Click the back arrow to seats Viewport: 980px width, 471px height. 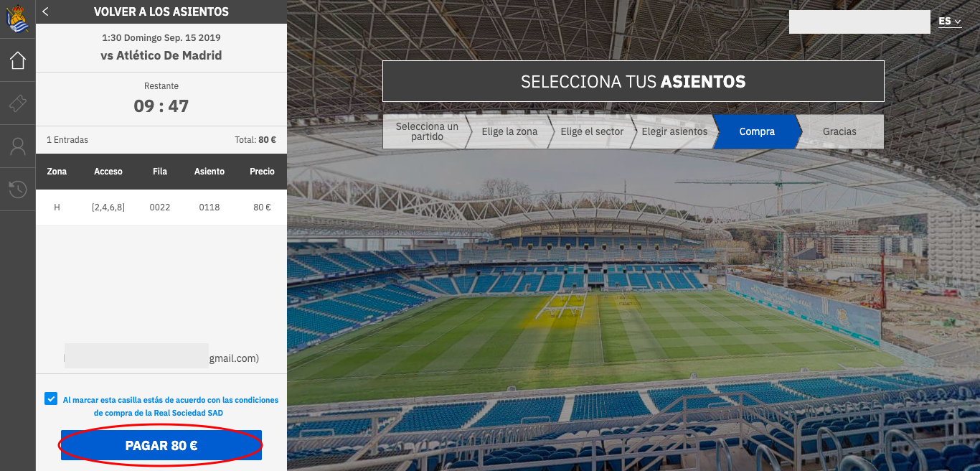pos(46,11)
